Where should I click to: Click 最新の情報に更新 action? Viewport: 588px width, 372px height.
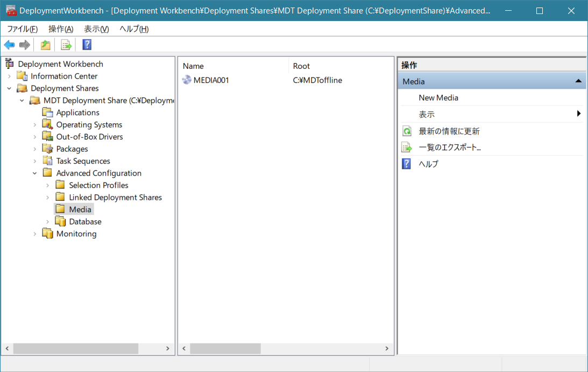point(449,131)
